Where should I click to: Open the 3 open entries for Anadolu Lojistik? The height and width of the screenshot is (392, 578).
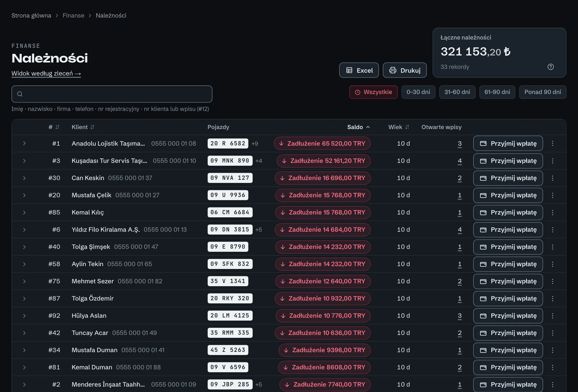coord(460,143)
